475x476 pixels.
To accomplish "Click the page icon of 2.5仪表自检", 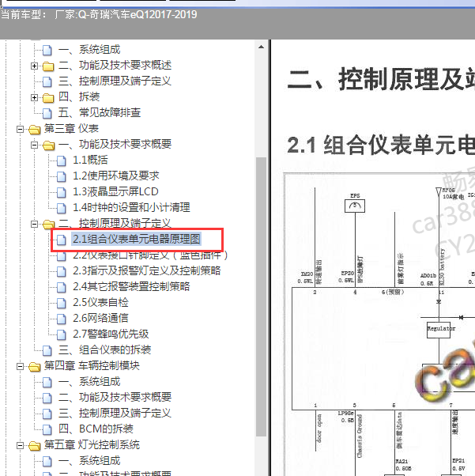I will pyautogui.click(x=62, y=303).
